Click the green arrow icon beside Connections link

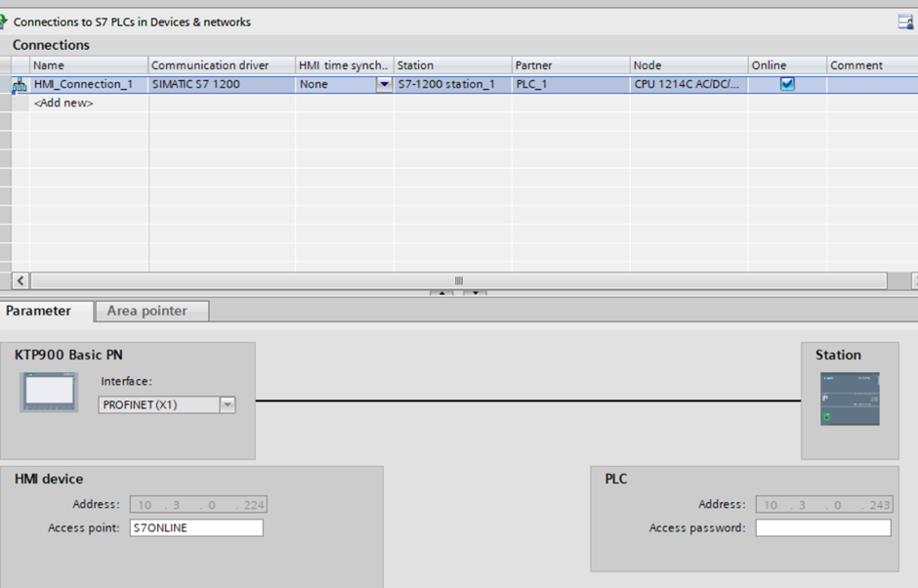(x=4, y=21)
